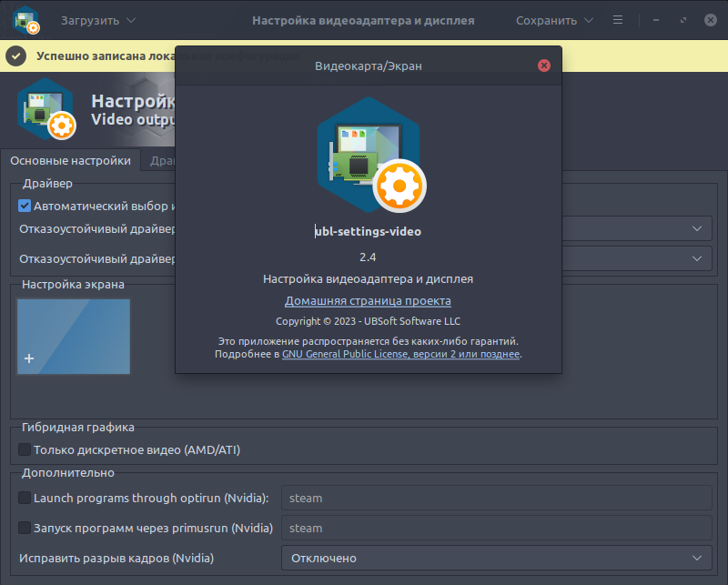This screenshot has height=585, width=728.
Task: Expand the Загрузить dropdown menu
Action: click(98, 20)
